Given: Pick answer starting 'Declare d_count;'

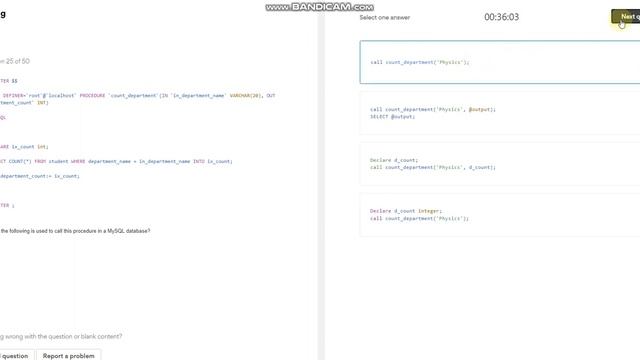Looking at the screenshot, I should click(500, 164).
